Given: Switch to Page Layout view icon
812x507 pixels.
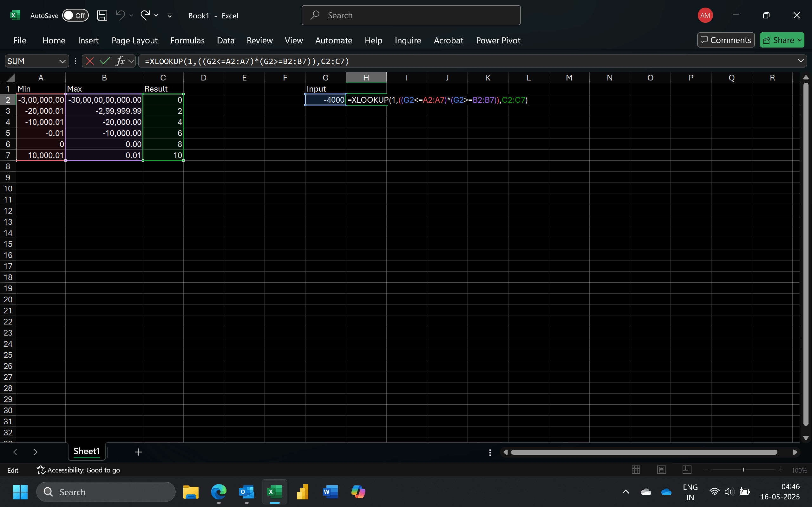Looking at the screenshot, I should (661, 470).
